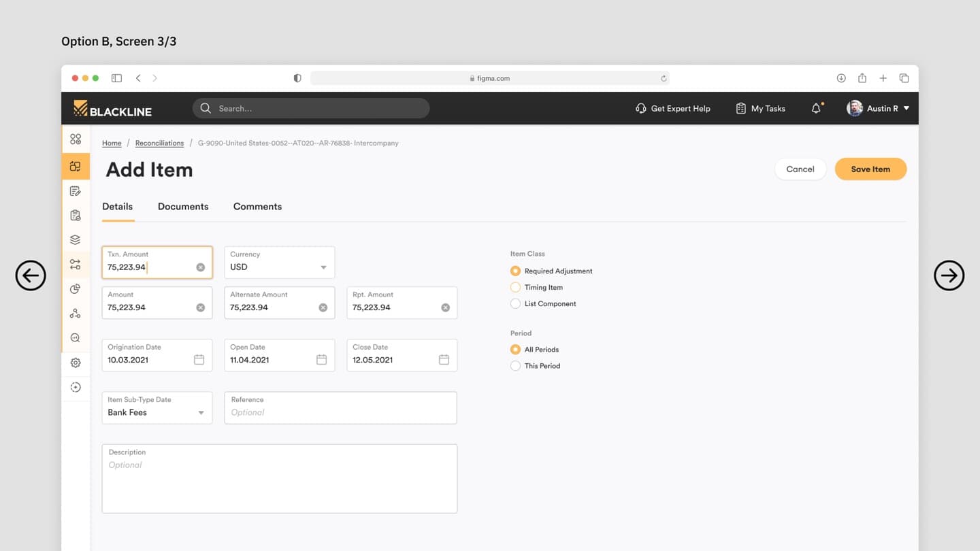Click Get Expert Help in the top bar
The image size is (980, 551).
673,108
